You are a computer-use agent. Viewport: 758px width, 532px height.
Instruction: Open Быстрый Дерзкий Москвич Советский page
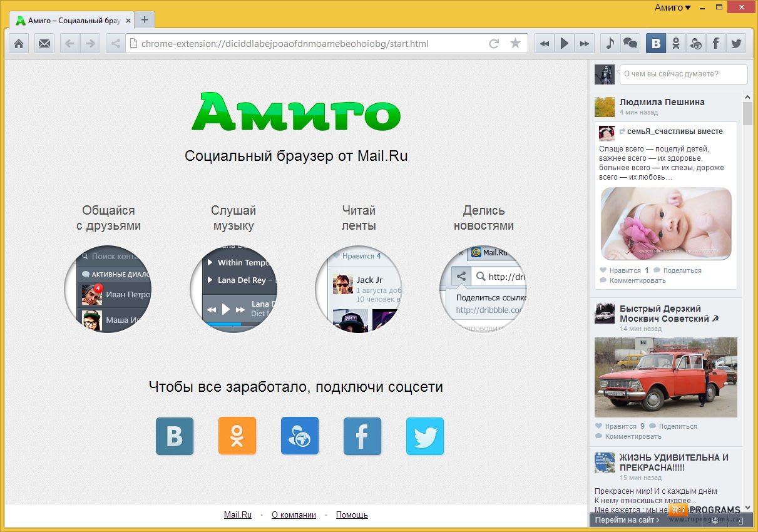click(x=669, y=314)
